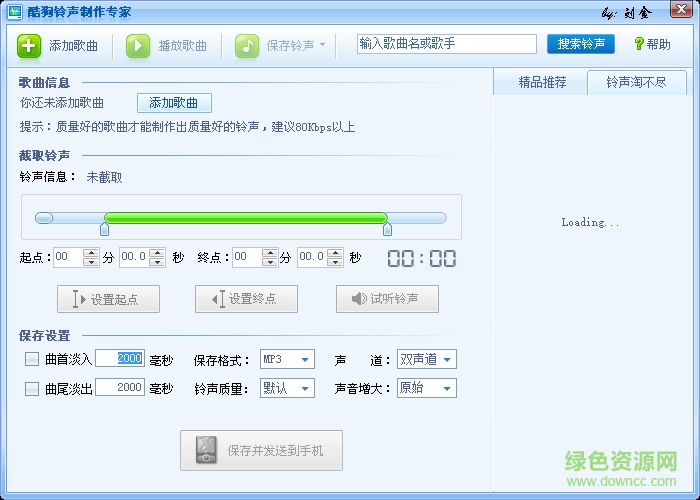Click the green plus add-song icon
The image size is (700, 500).
pyautogui.click(x=29, y=46)
